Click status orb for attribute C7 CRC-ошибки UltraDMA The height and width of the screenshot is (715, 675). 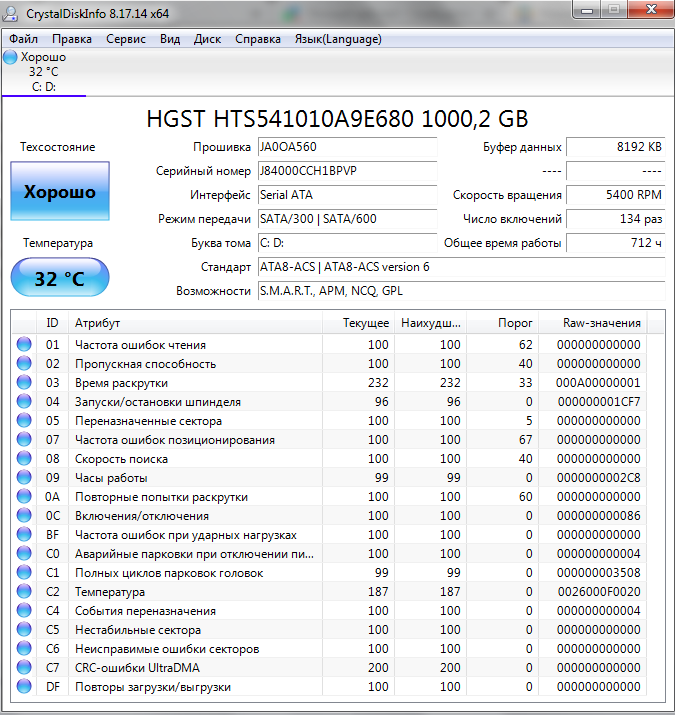coord(24,668)
